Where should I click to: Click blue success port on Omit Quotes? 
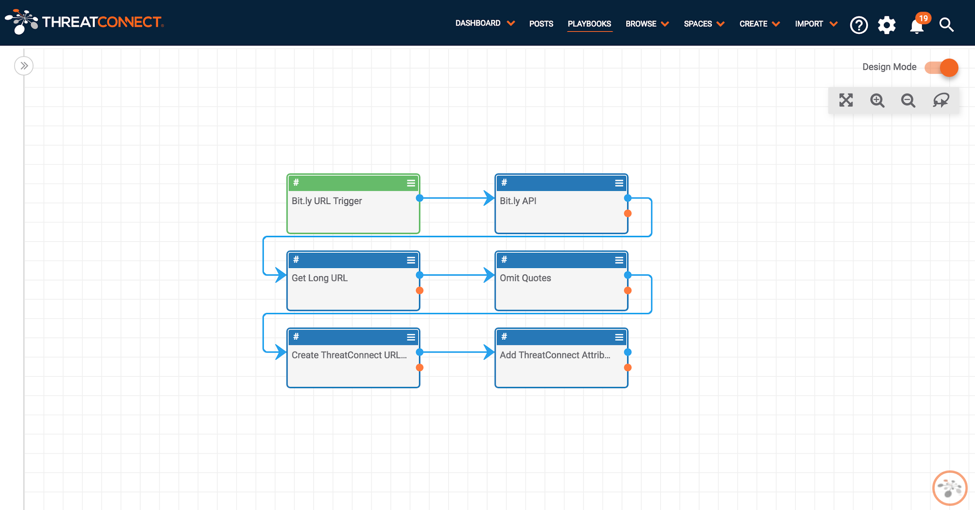click(x=628, y=275)
